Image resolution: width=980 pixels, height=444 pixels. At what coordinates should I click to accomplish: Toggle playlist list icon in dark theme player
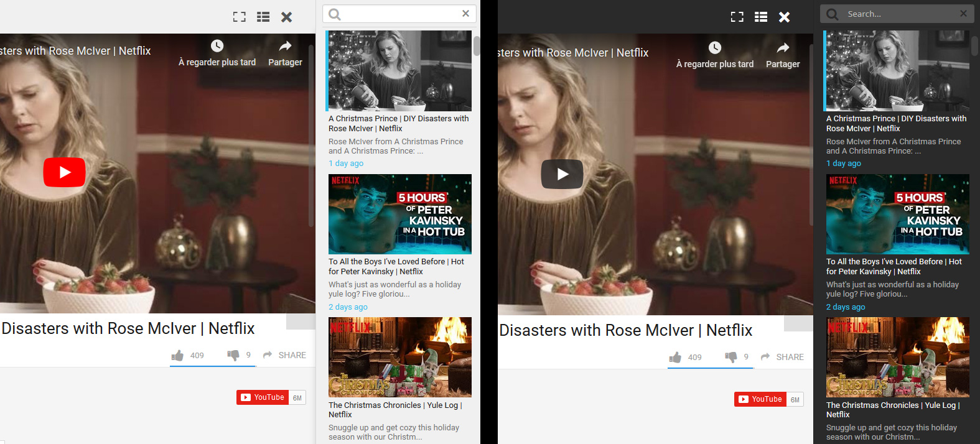tap(761, 17)
